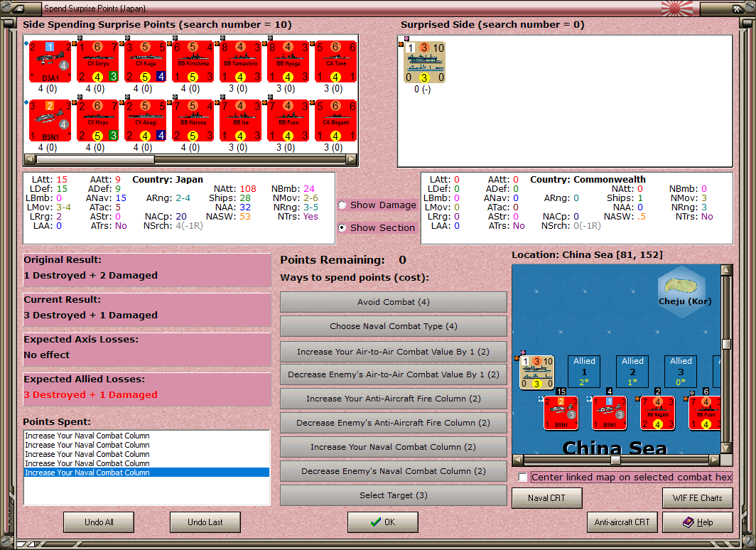Viewport: 756px width, 550px height.
Task: Select the CV Hiryu carrier counter
Action: 98,121
